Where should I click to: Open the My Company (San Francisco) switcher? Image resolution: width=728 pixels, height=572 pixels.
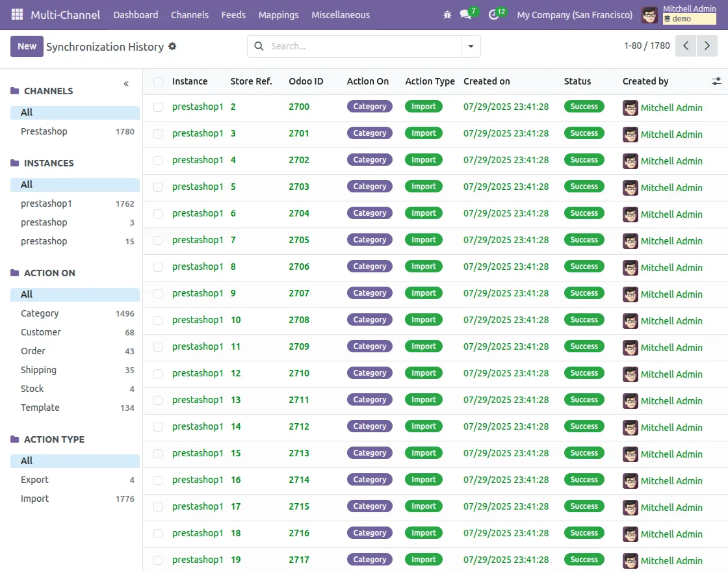(575, 14)
